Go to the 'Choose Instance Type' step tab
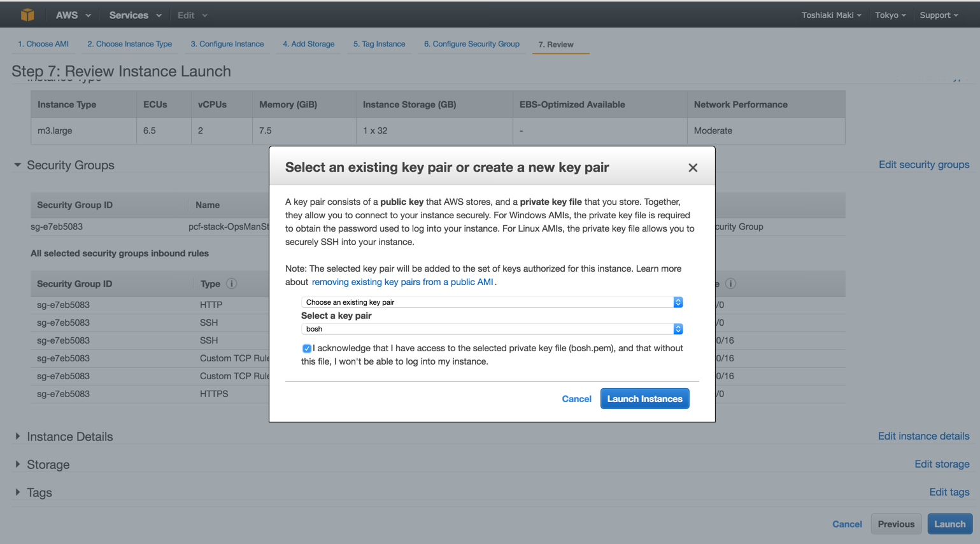 pyautogui.click(x=129, y=44)
